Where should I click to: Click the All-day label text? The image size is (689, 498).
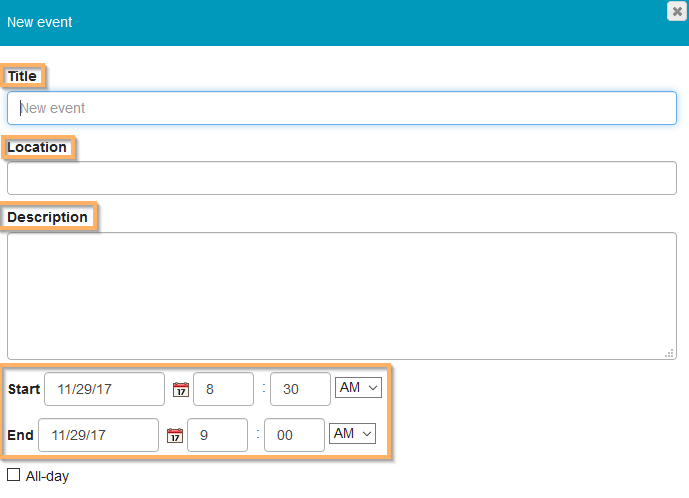pyautogui.click(x=47, y=476)
